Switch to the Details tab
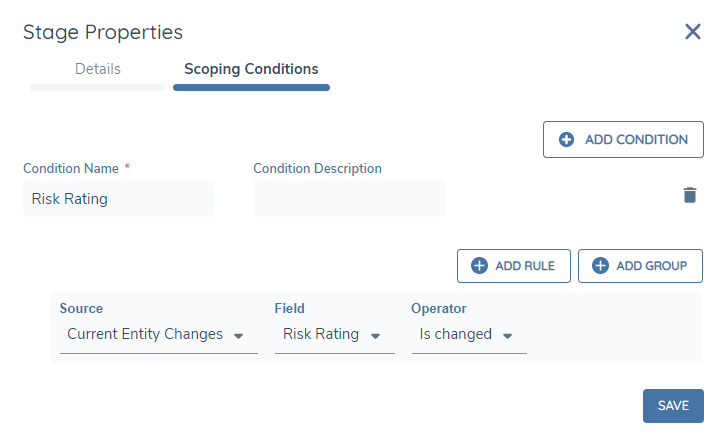The height and width of the screenshot is (438, 722). [98, 70]
